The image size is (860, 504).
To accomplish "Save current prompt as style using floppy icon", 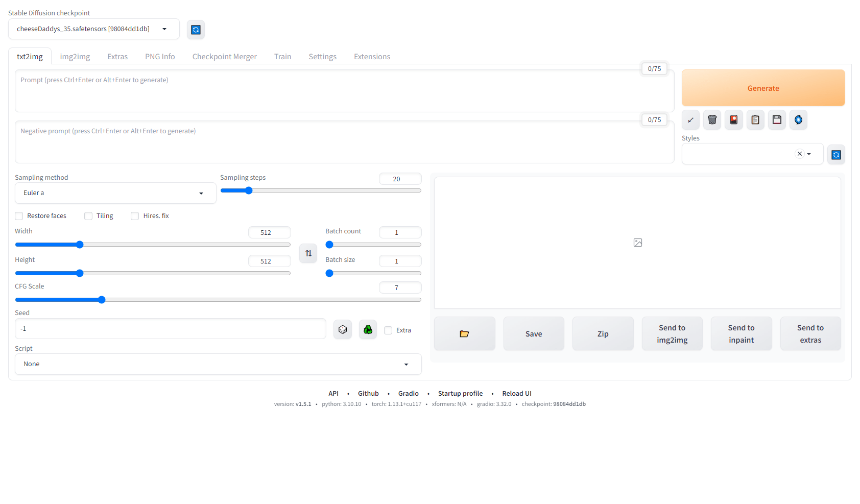I will [777, 120].
